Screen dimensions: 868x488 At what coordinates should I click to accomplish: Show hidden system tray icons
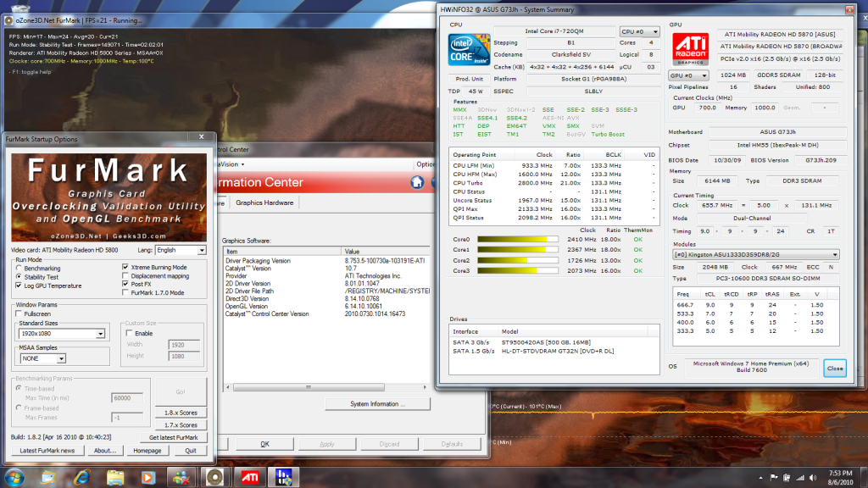[760, 478]
